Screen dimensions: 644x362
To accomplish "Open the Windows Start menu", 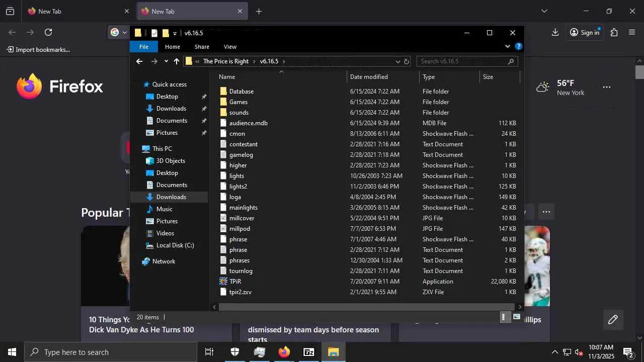I will click(12, 352).
